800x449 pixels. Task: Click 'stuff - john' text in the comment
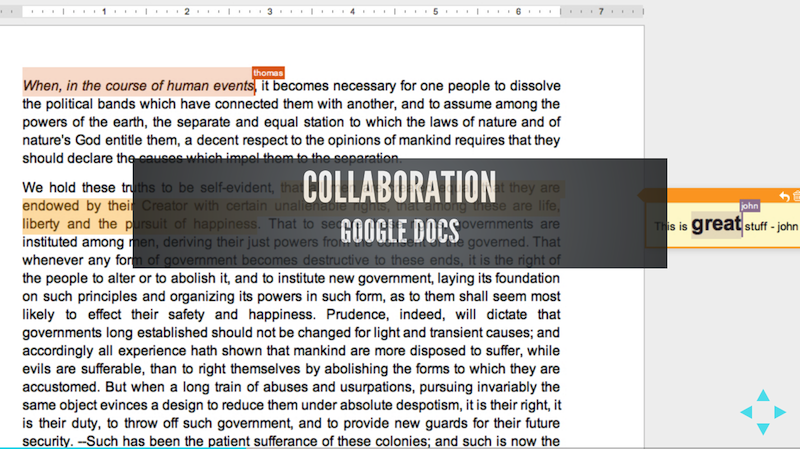coord(771,227)
